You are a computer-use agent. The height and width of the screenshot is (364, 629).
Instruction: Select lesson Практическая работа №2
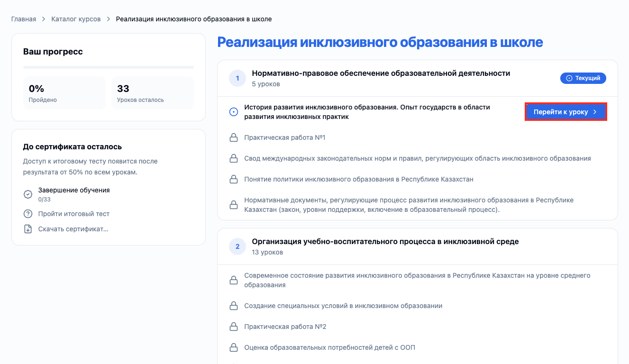285,327
